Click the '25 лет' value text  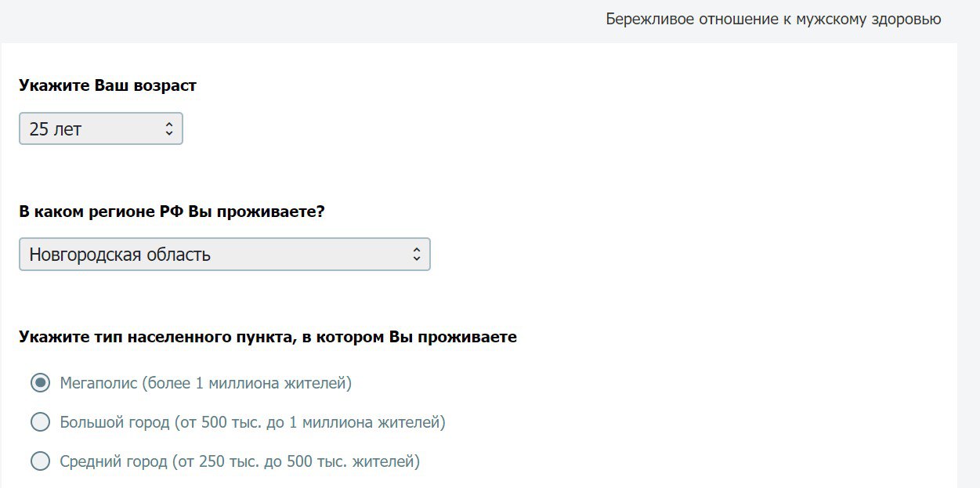tap(56, 129)
